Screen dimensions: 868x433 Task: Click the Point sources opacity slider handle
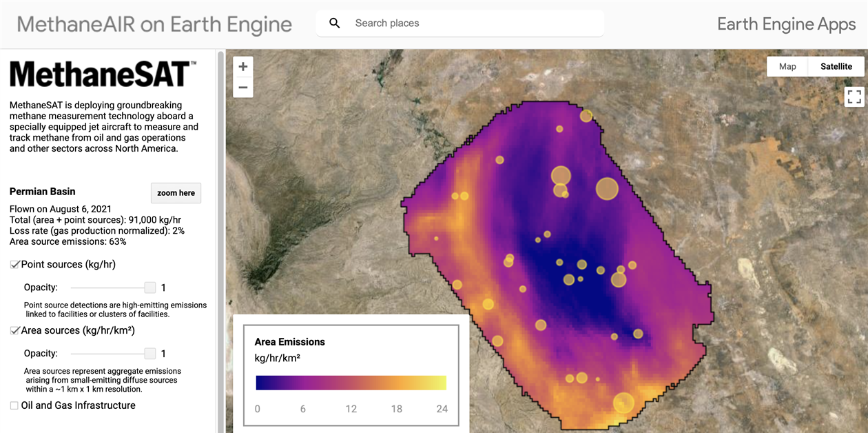(149, 287)
